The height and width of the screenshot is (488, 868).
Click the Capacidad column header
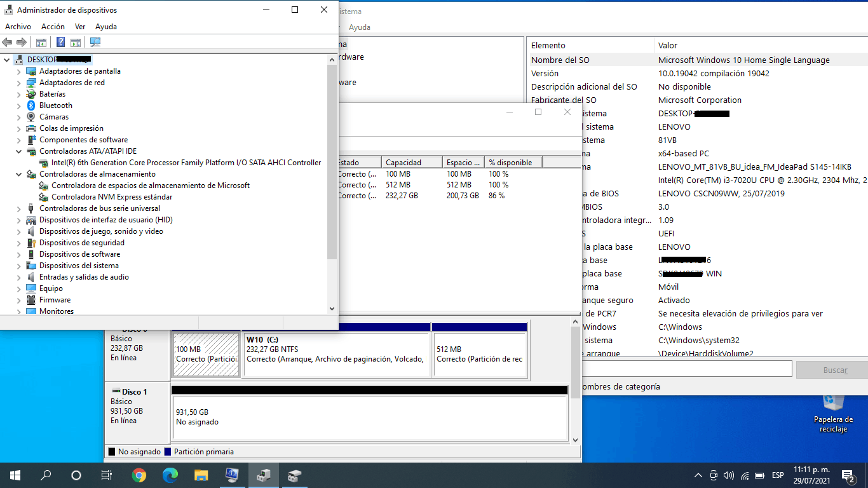pos(412,162)
